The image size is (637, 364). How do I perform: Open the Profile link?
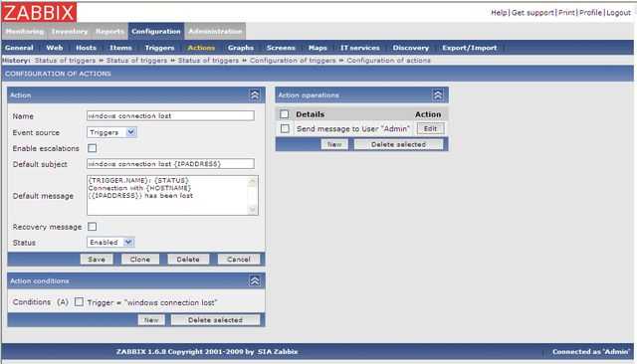click(x=590, y=13)
